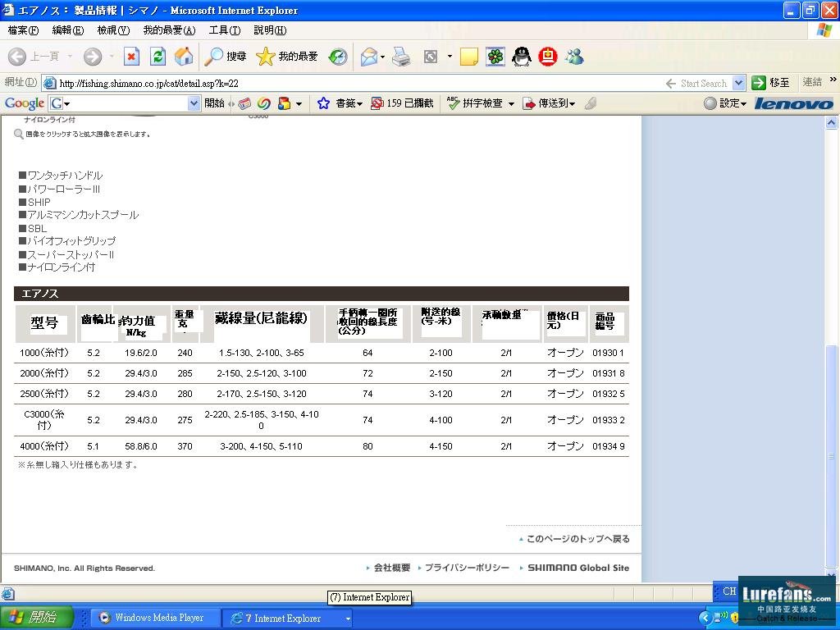
Task: Click the Windows Messenger icon
Action: [x=574, y=57]
